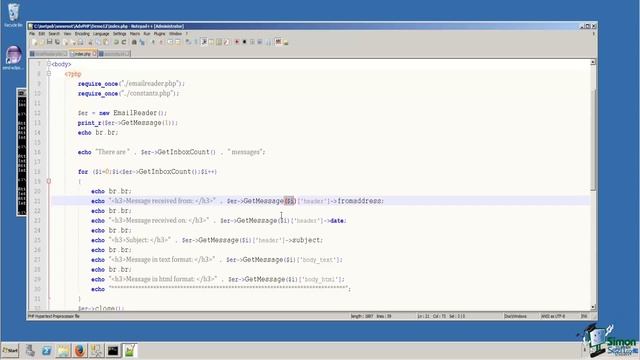Select the Recycle Bin desktop icon
Viewport: 640px width, 360px height.
click(13, 16)
